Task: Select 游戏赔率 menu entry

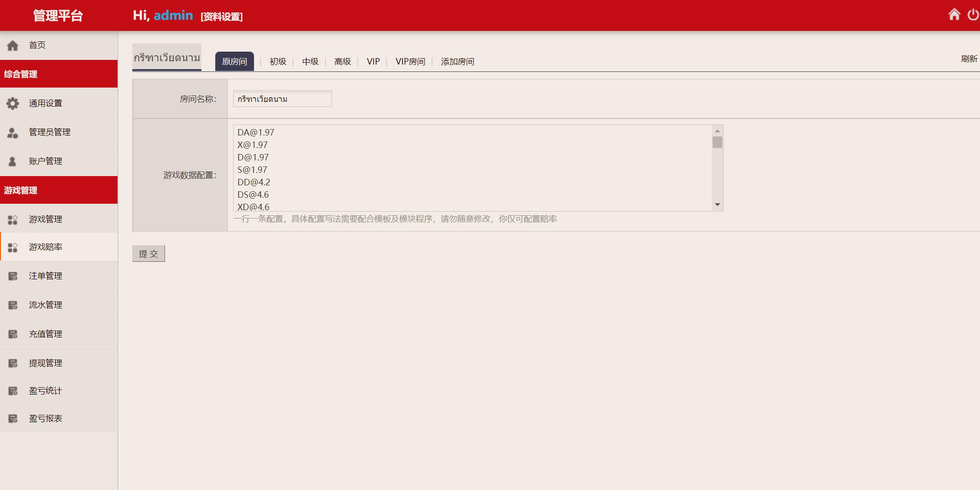Action: pos(59,247)
